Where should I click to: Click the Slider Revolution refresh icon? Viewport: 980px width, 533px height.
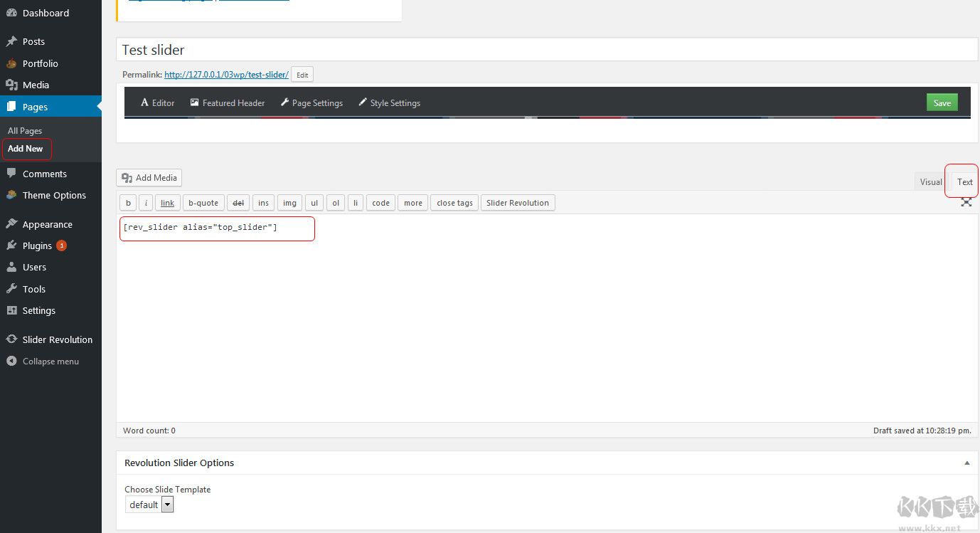click(11, 339)
